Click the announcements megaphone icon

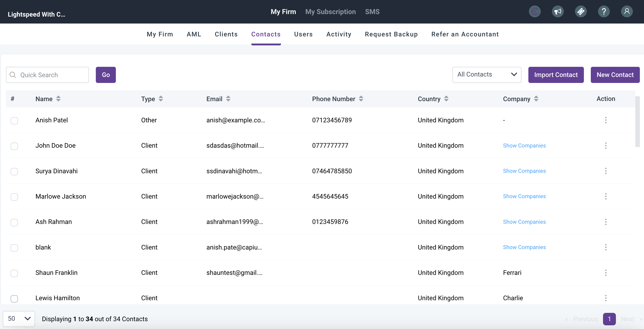tap(557, 12)
